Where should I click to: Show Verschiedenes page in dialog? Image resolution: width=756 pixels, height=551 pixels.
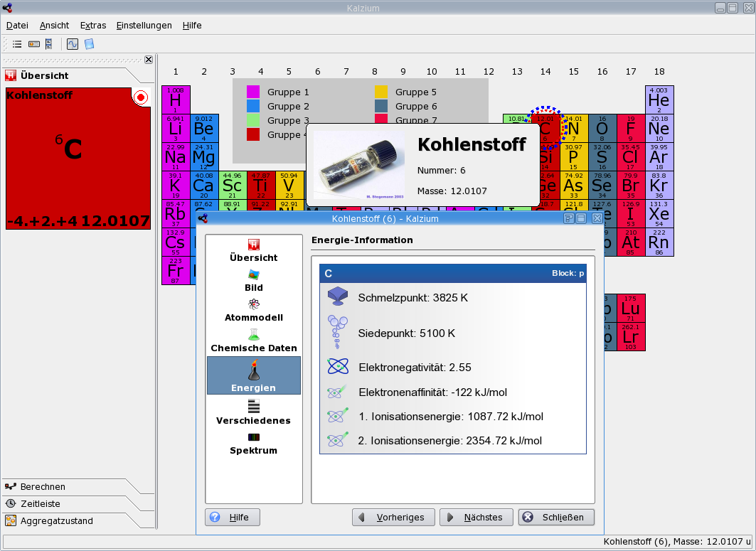pos(254,412)
